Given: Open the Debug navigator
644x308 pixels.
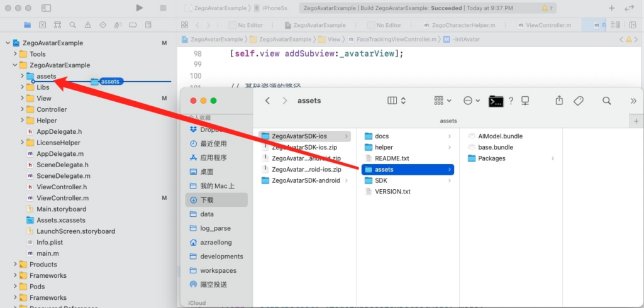Looking at the screenshot, I should point(118,25).
